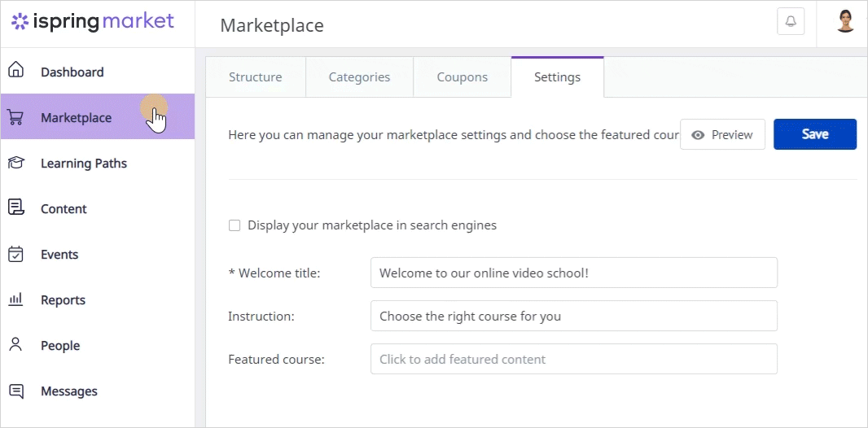The image size is (868, 428).
Task: Click the Reports bar chart icon
Action: tap(15, 299)
